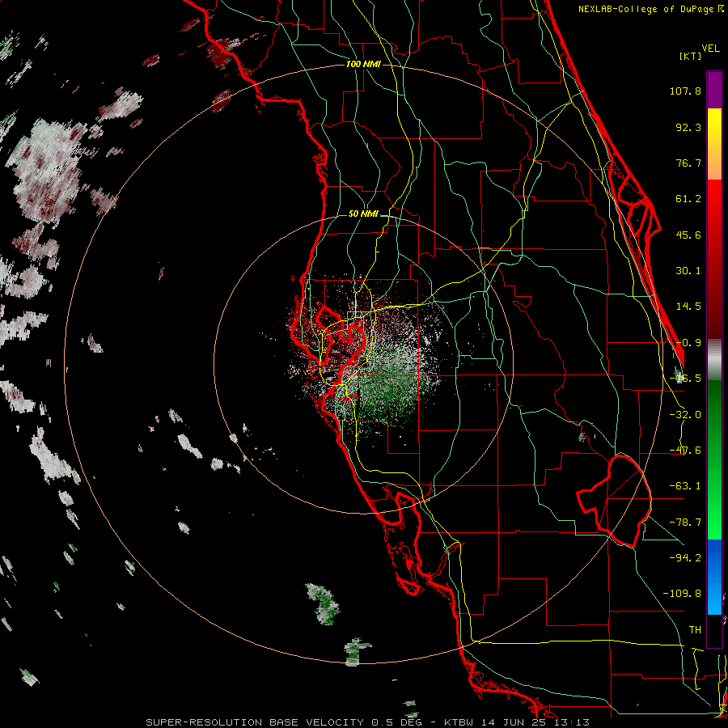Click the -47.6 velocity scale value
This screenshot has width=728, height=728.
[x=685, y=451]
